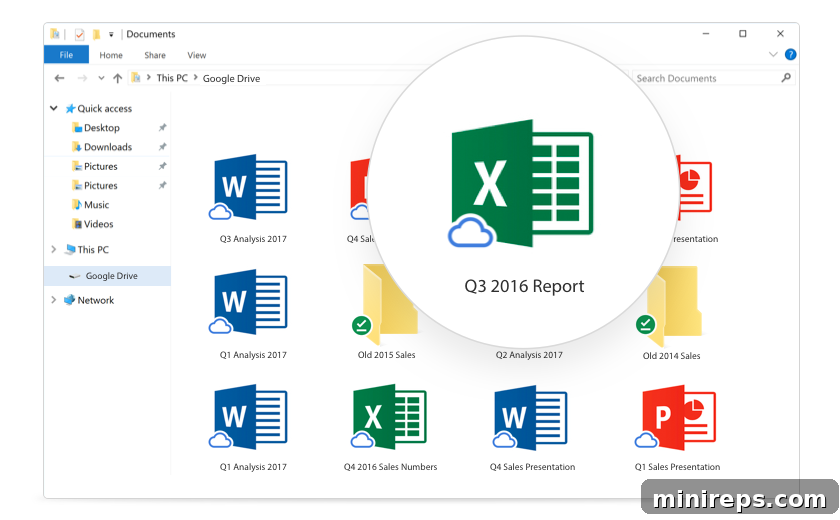
Task: Open recent locations dropdown arrow
Action: [x=101, y=78]
